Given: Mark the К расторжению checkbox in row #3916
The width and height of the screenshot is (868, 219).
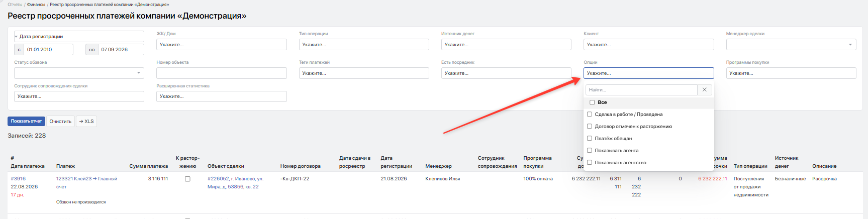Looking at the screenshot, I should [x=187, y=179].
